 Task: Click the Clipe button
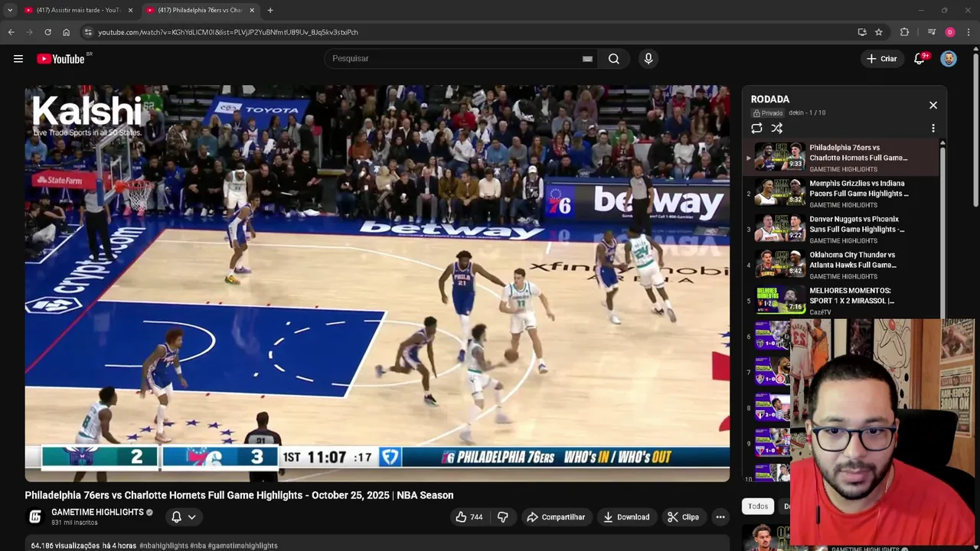683,517
